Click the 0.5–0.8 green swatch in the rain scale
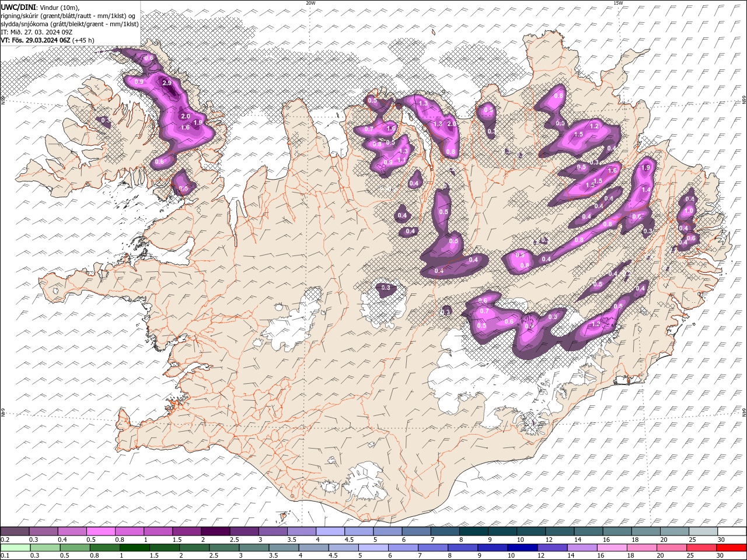This screenshot has height=560, width=747. (105, 548)
